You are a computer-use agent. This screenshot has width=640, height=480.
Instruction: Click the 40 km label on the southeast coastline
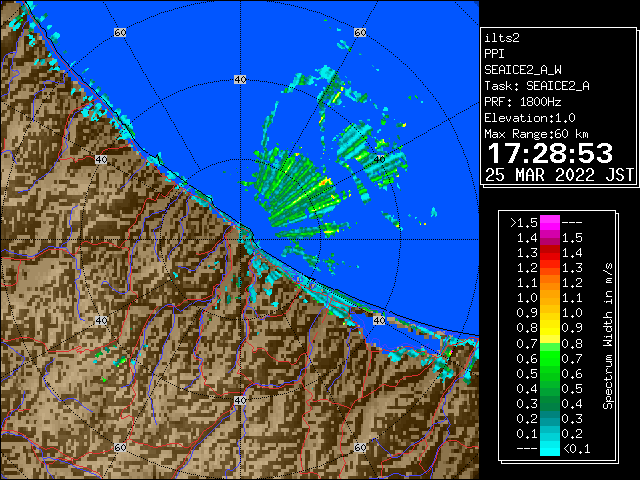tap(379, 320)
